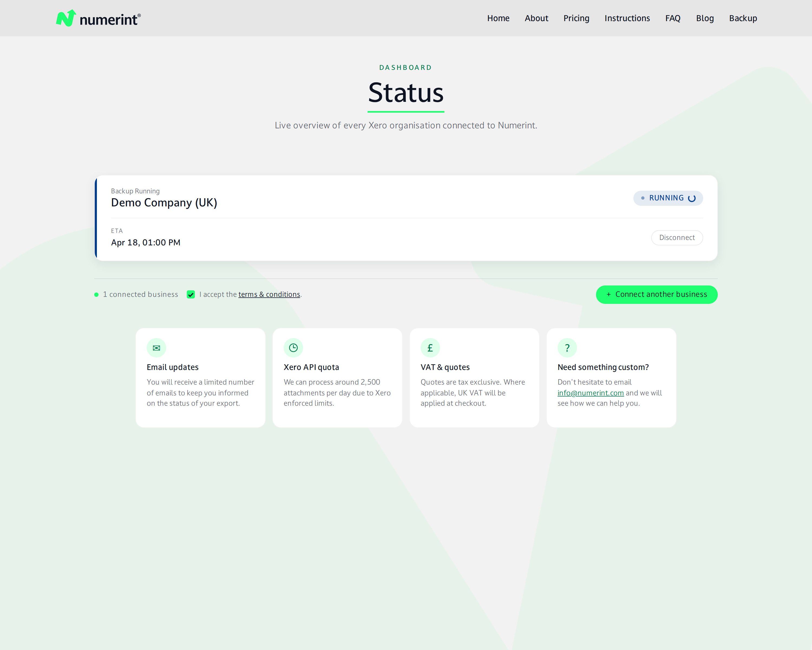Click the envelope icon on Email updates card

tap(156, 348)
